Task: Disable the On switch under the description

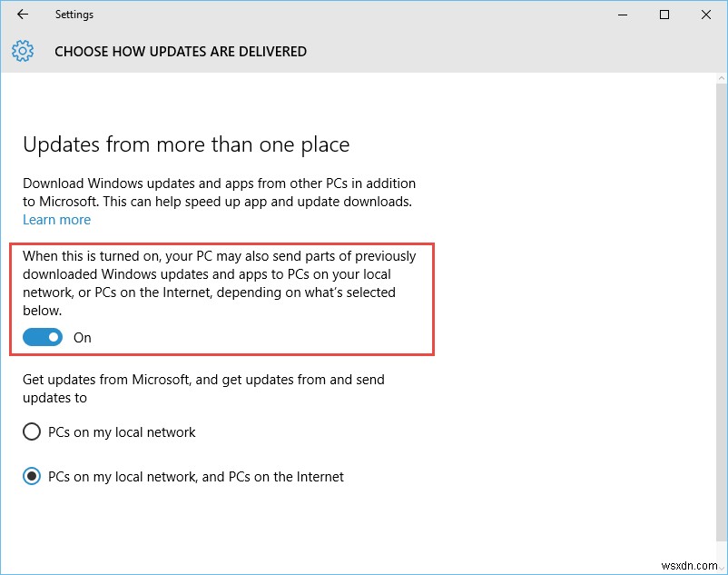Action: pyautogui.click(x=41, y=337)
